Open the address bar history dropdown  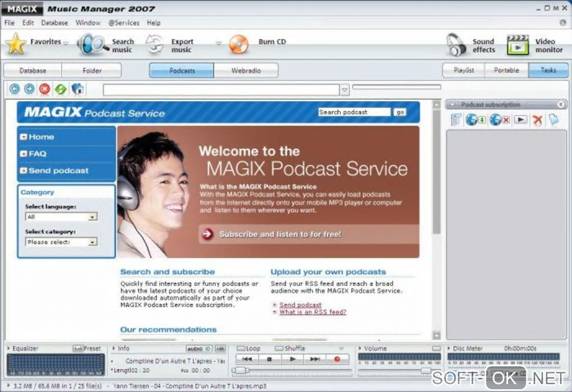[344, 90]
